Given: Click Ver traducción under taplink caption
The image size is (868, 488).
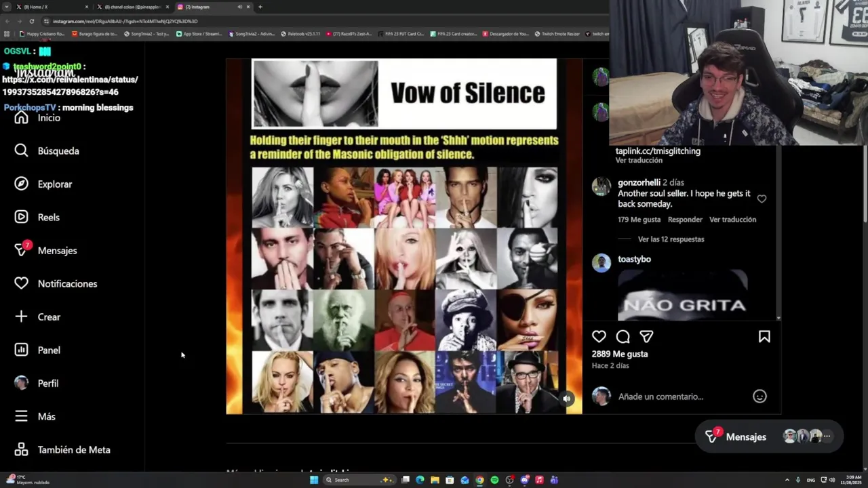Looking at the screenshot, I should click(639, 161).
